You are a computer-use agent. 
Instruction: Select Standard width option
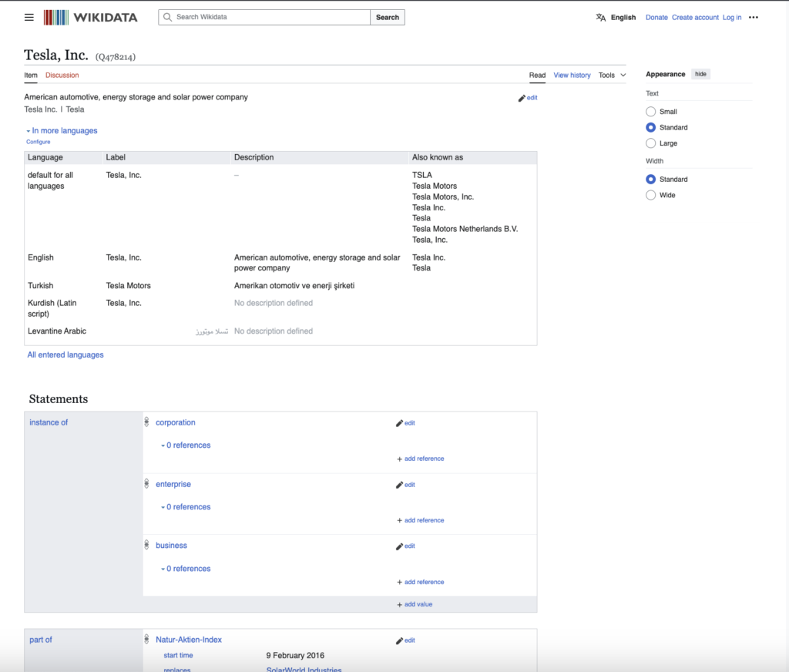pos(650,180)
